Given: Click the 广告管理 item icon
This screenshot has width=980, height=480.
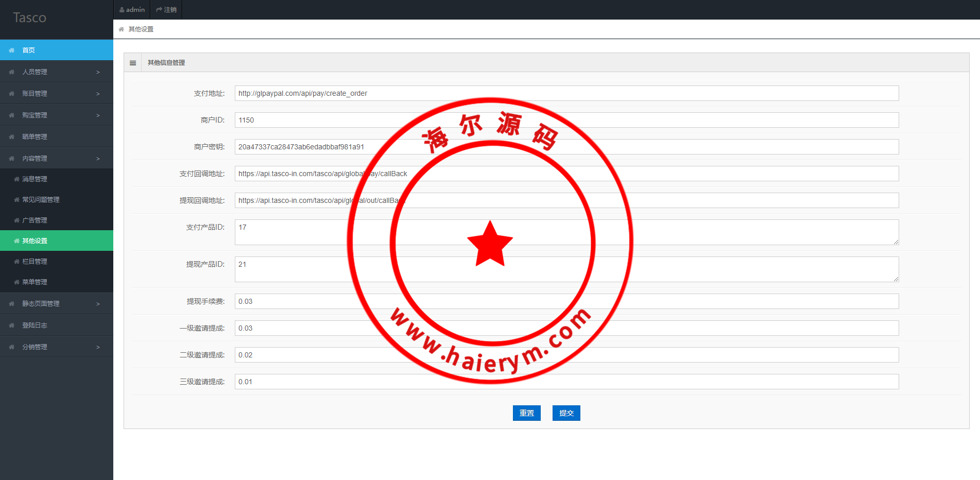Looking at the screenshot, I should click(16, 220).
